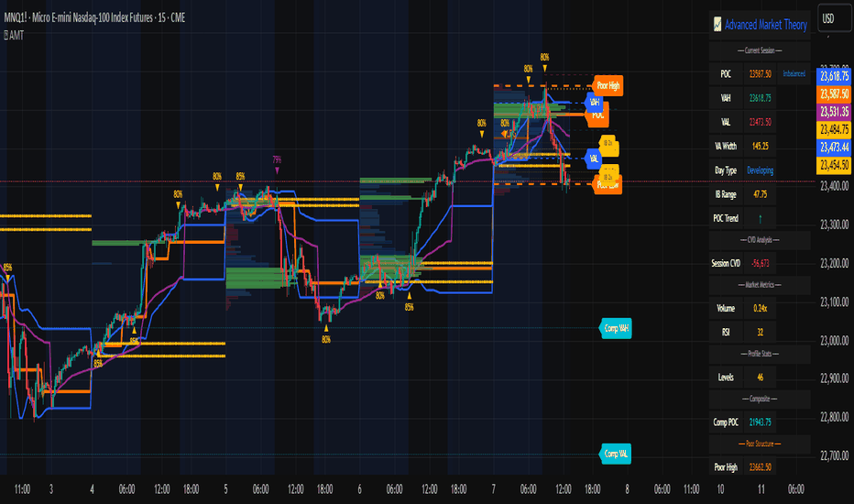Click the Advanced Market Theory chart icon
The width and height of the screenshot is (854, 504).
pos(717,24)
